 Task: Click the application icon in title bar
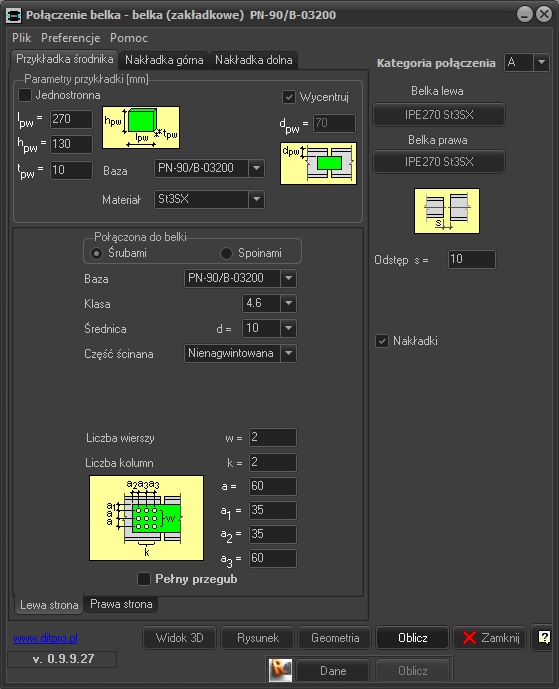pyautogui.click(x=14, y=15)
